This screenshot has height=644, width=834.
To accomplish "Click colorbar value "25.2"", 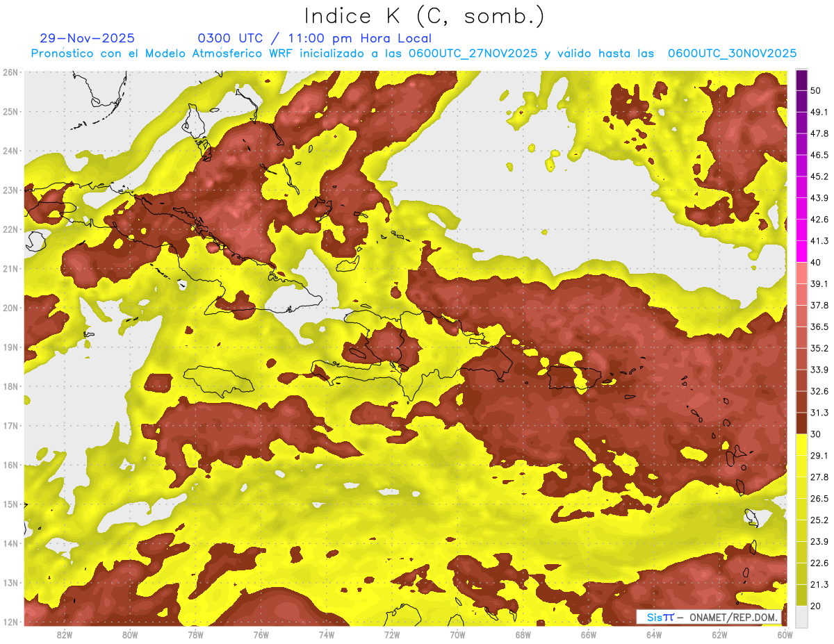I will coord(819,520).
